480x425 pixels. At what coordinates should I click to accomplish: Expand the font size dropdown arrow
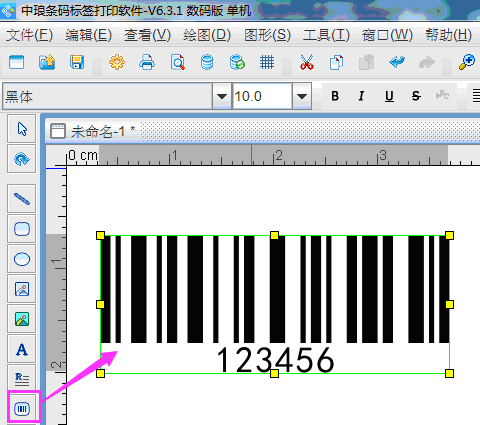pyautogui.click(x=302, y=96)
